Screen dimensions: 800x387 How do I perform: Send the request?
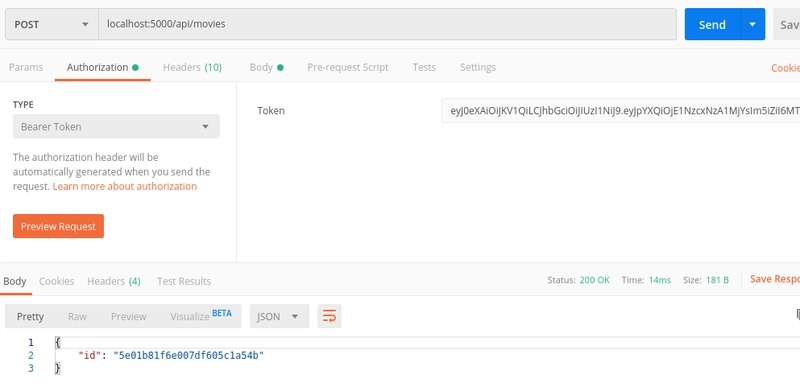tap(712, 24)
